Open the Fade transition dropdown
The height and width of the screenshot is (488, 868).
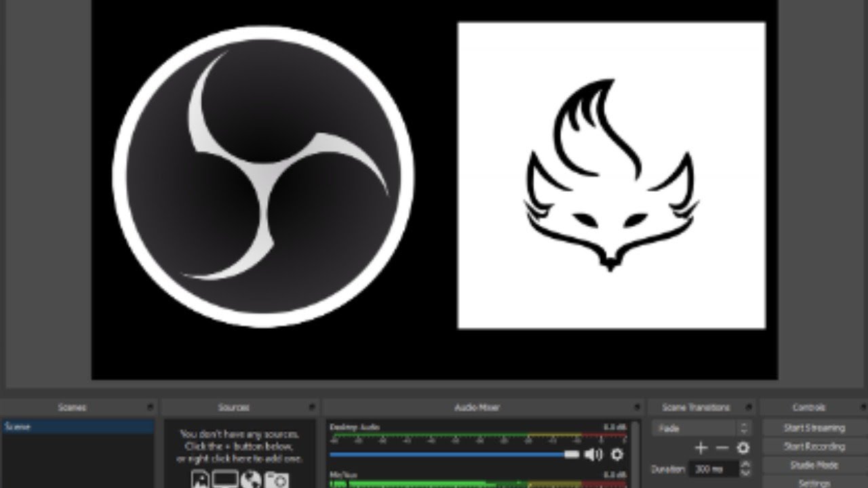[x=702, y=428]
